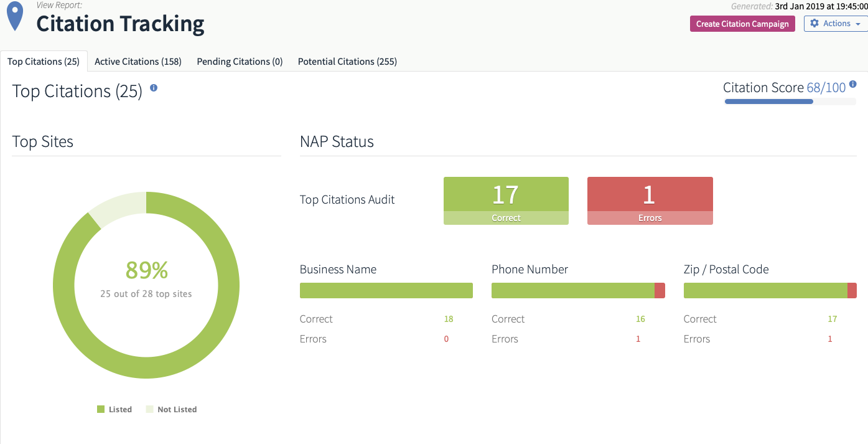Click the red segment of Phone Number bar
The width and height of the screenshot is (868, 444).
(660, 291)
